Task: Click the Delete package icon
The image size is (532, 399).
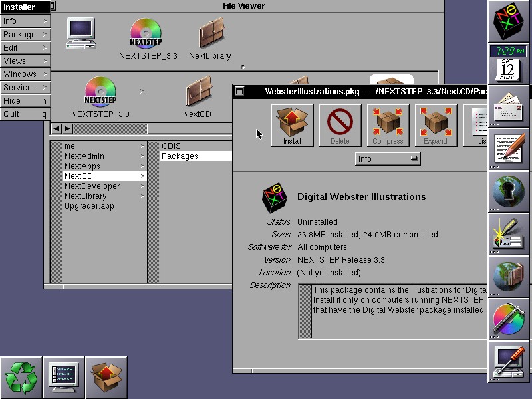Action: point(340,125)
